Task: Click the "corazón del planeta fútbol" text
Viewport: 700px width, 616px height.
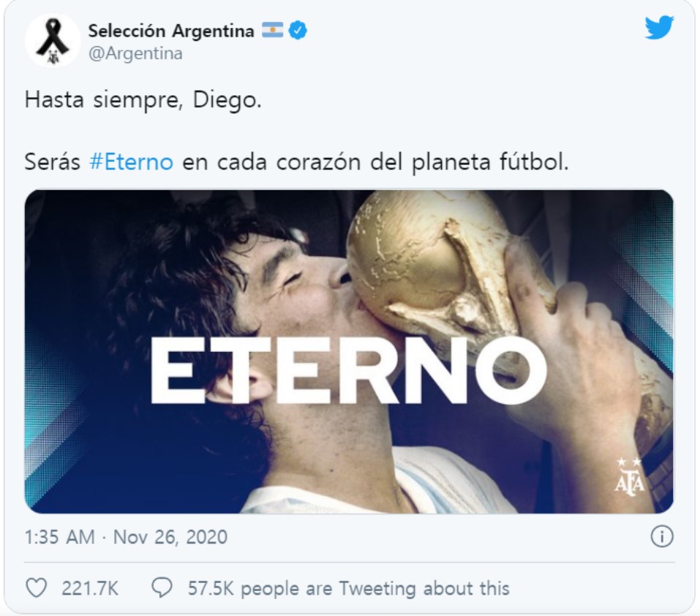Action: point(422,162)
